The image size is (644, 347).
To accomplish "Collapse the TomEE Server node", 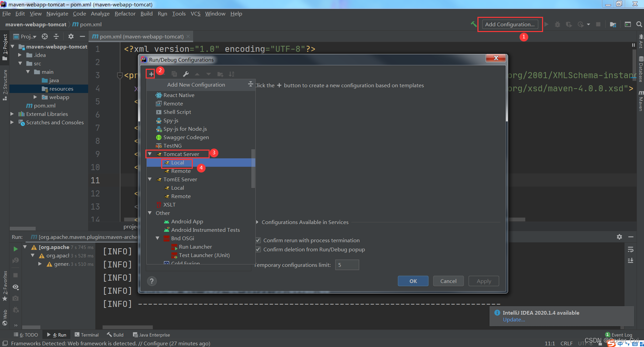I will [x=150, y=179].
